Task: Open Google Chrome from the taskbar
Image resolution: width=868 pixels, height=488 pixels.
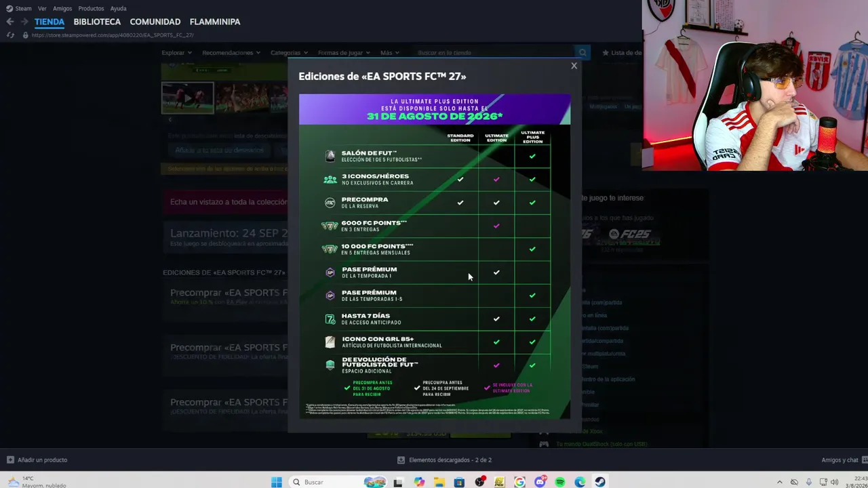Action: click(x=519, y=482)
